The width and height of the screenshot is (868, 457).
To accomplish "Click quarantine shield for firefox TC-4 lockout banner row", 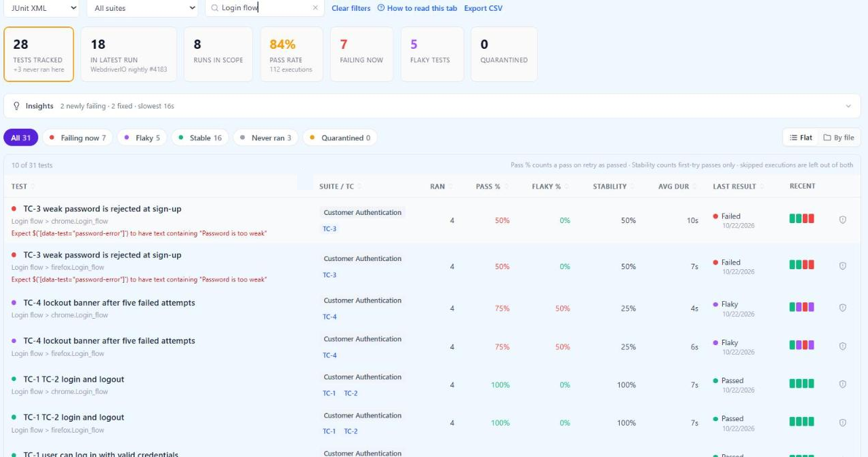I will point(843,346).
